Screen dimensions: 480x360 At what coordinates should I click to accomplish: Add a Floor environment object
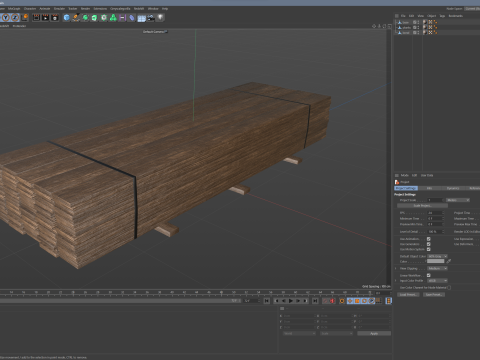[141, 18]
